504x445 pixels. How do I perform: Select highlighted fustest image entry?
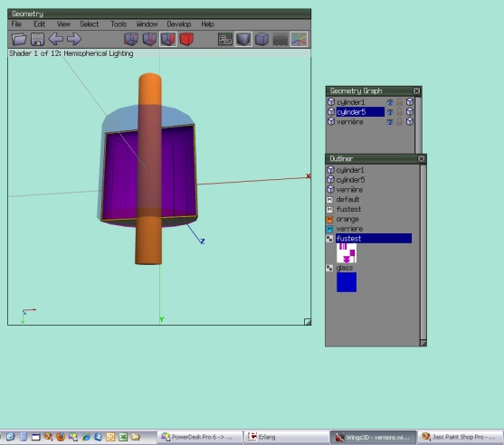point(374,239)
